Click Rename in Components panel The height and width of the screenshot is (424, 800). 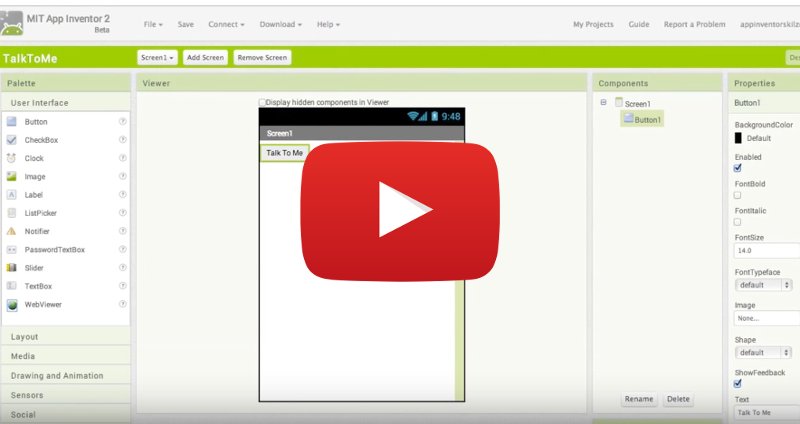(639, 399)
